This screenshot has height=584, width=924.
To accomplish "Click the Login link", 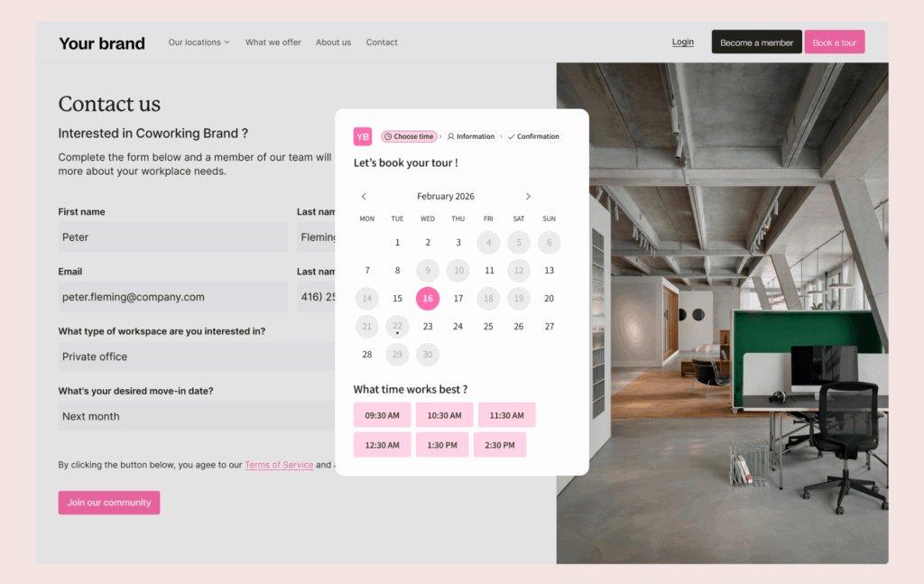I will tap(682, 42).
